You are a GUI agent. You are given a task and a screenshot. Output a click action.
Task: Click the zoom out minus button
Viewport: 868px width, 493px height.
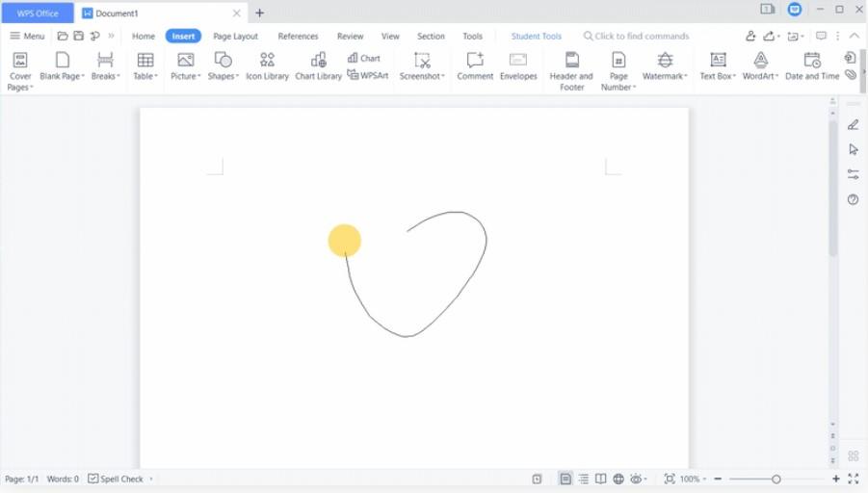coord(718,479)
